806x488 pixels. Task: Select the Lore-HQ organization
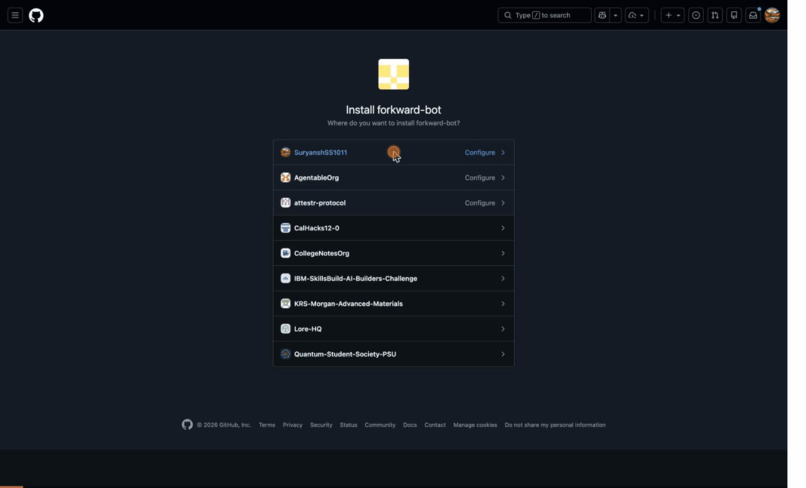[x=394, y=329]
